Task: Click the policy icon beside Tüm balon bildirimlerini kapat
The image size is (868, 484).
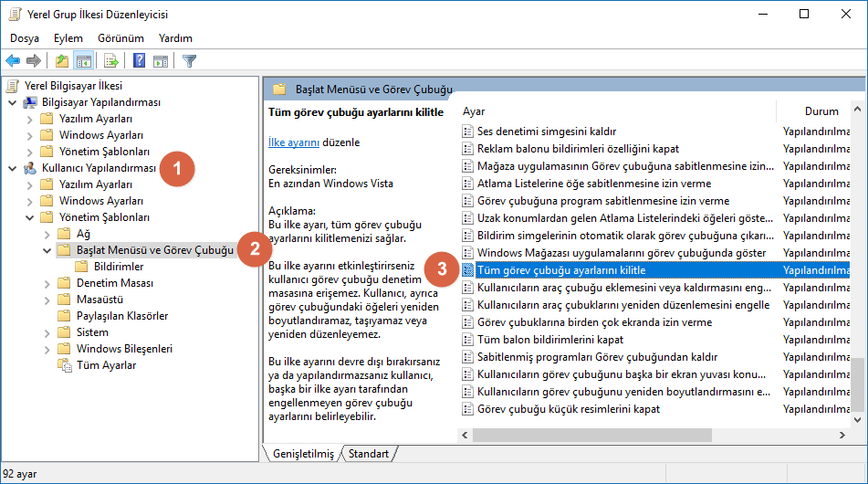Action: [467, 340]
